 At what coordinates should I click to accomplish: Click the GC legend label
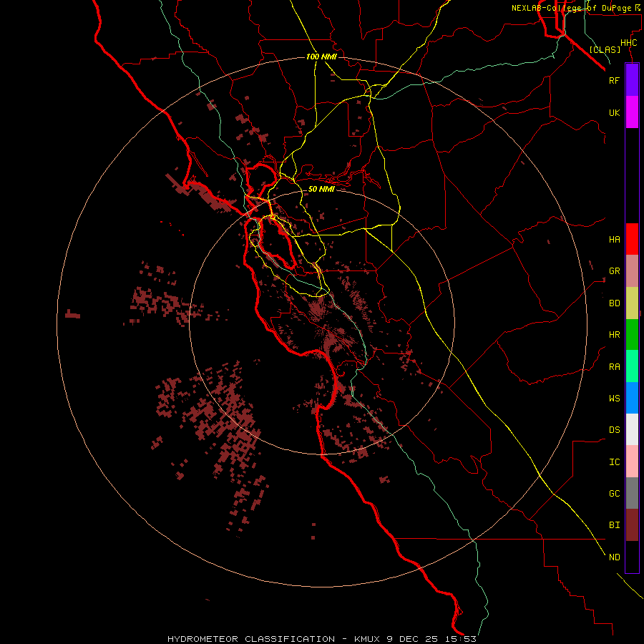tap(614, 493)
